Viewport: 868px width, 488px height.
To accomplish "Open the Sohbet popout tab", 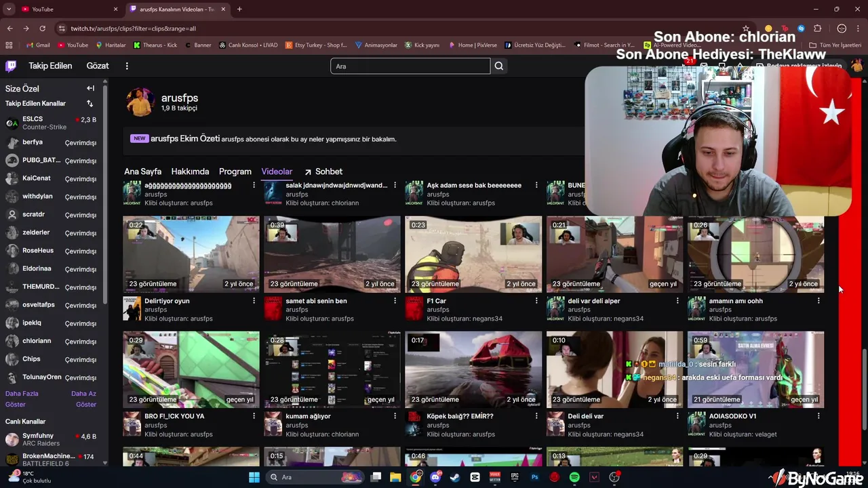I will [x=323, y=171].
